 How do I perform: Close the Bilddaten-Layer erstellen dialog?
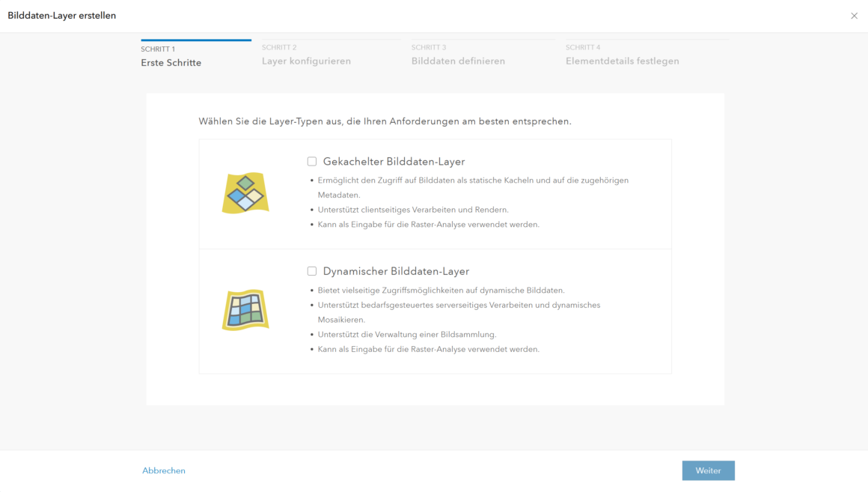(x=855, y=16)
